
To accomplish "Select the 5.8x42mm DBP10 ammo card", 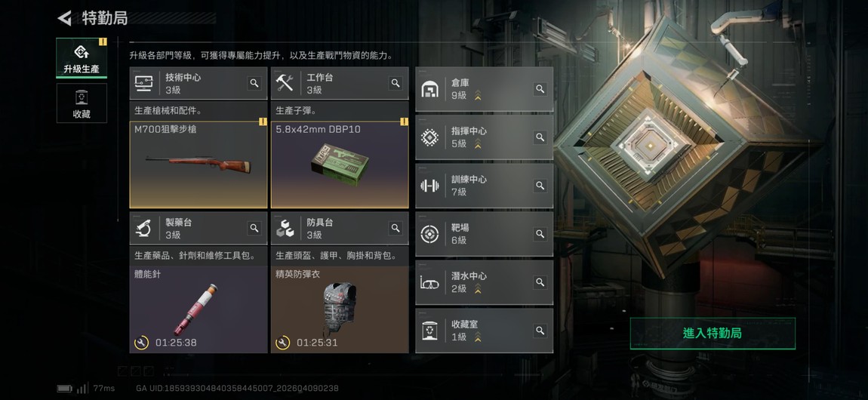I will (x=340, y=165).
